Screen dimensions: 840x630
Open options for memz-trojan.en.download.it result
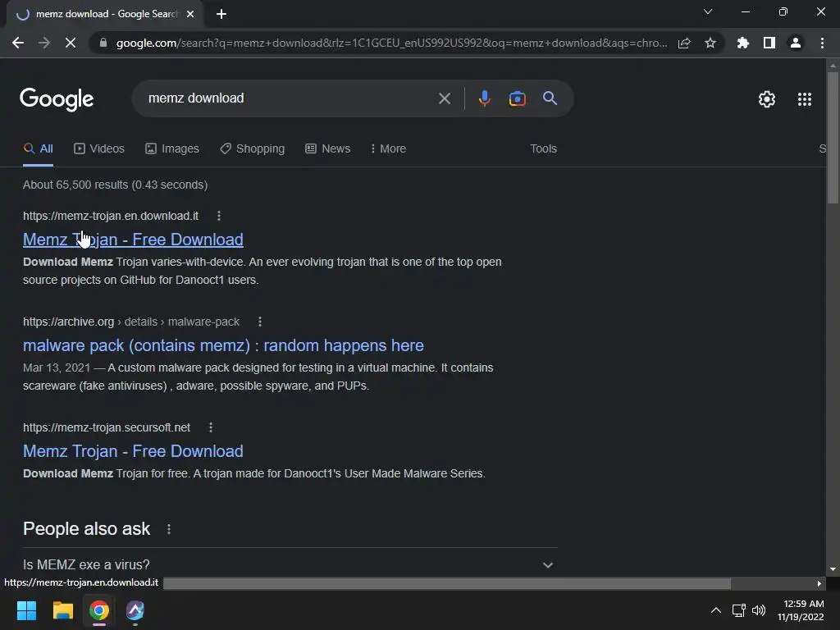[x=218, y=216]
